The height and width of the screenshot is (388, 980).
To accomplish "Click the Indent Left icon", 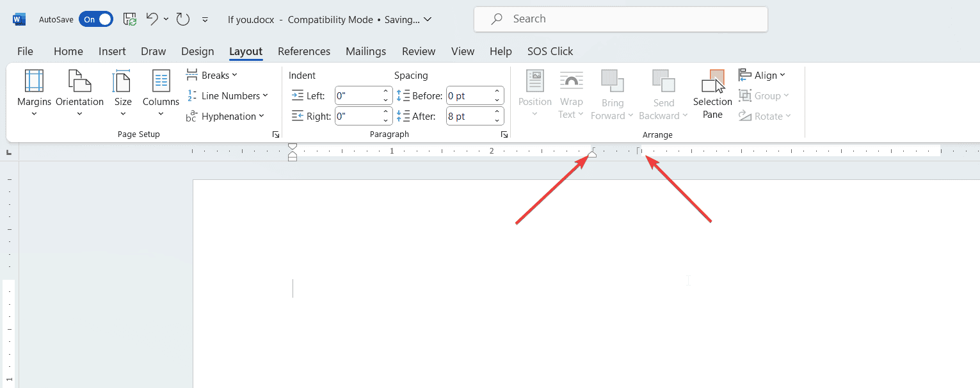I will click(x=298, y=96).
